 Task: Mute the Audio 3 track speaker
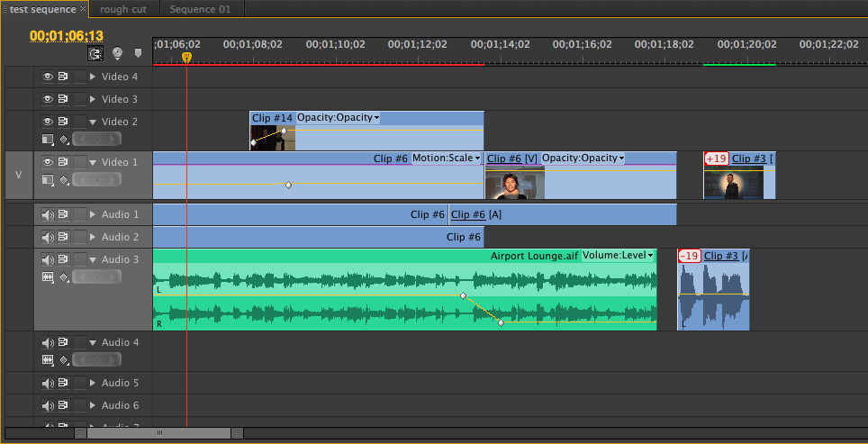48,259
